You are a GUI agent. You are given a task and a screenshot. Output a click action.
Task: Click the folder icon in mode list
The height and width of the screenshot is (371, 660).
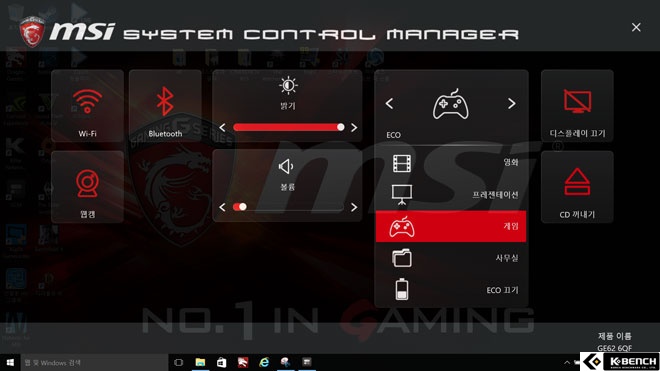[402, 258]
